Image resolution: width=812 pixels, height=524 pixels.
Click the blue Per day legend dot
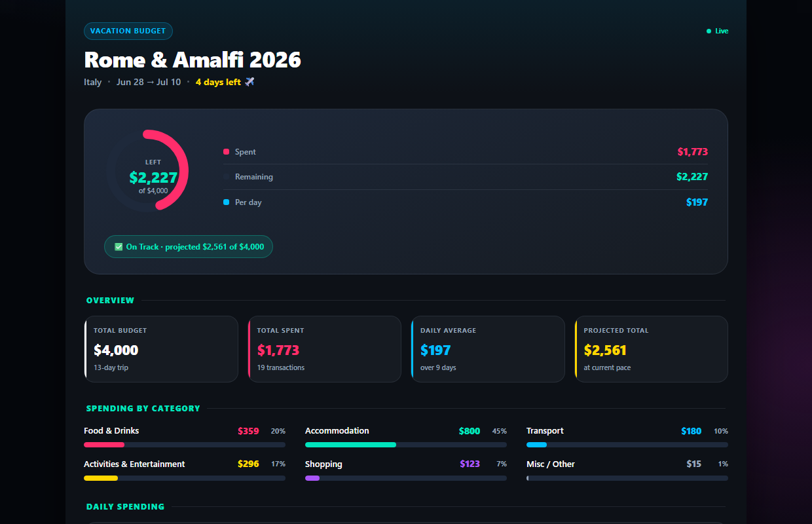(226, 202)
